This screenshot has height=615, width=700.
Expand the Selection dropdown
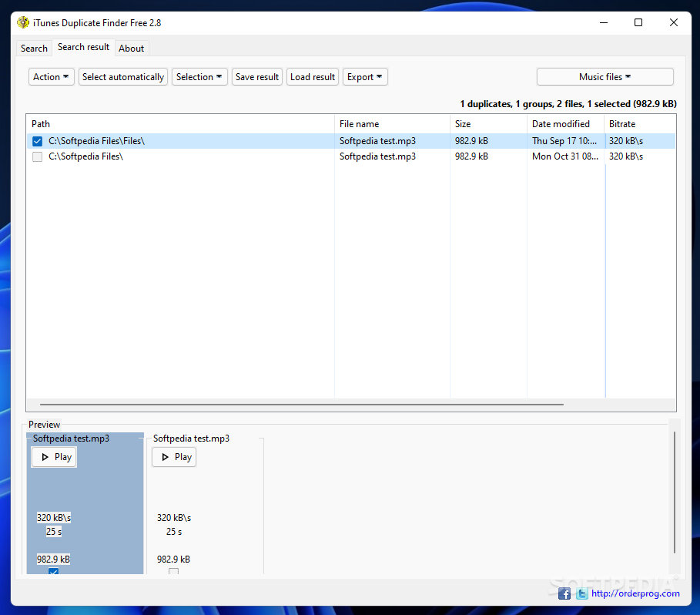[x=199, y=77]
